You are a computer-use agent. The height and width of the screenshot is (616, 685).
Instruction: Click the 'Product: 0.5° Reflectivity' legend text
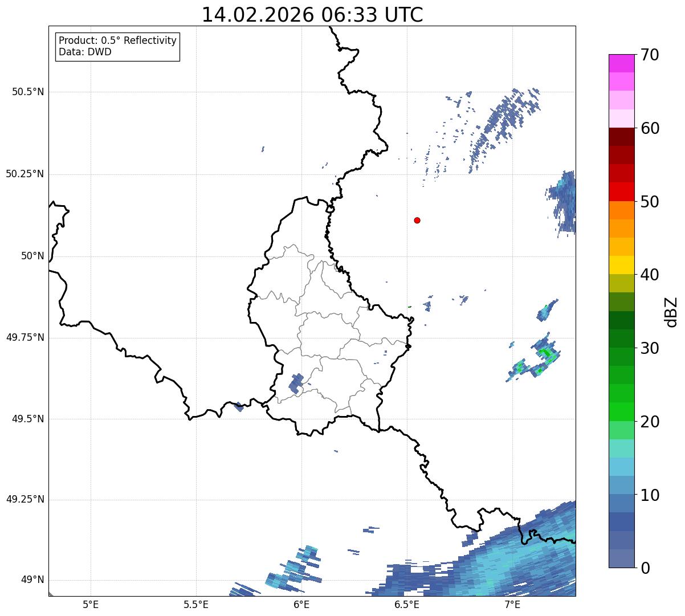click(x=118, y=41)
